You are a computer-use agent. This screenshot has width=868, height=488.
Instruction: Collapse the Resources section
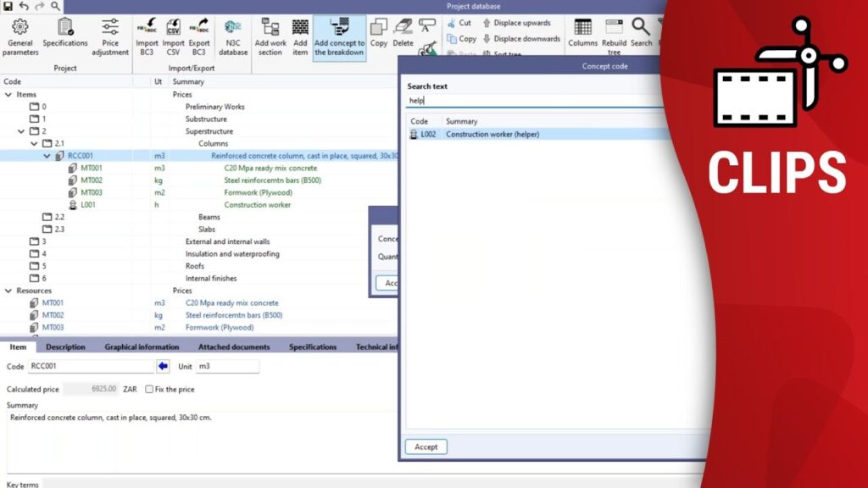click(x=8, y=291)
